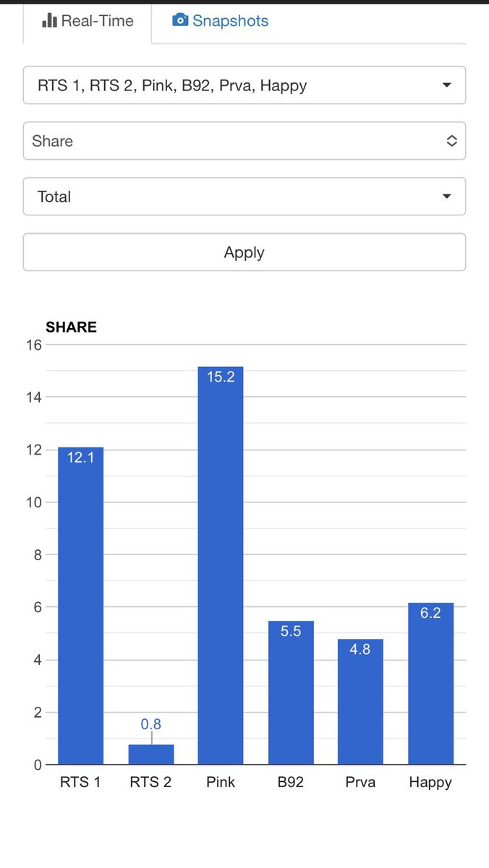Select the Pink channel bar
Viewport: 489px width, 868px height.
(x=221, y=565)
